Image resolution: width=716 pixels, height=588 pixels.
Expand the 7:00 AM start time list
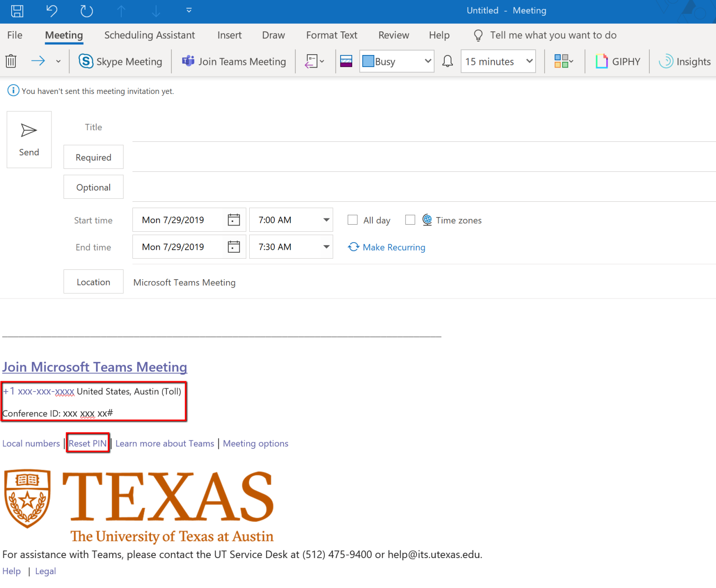(x=326, y=220)
